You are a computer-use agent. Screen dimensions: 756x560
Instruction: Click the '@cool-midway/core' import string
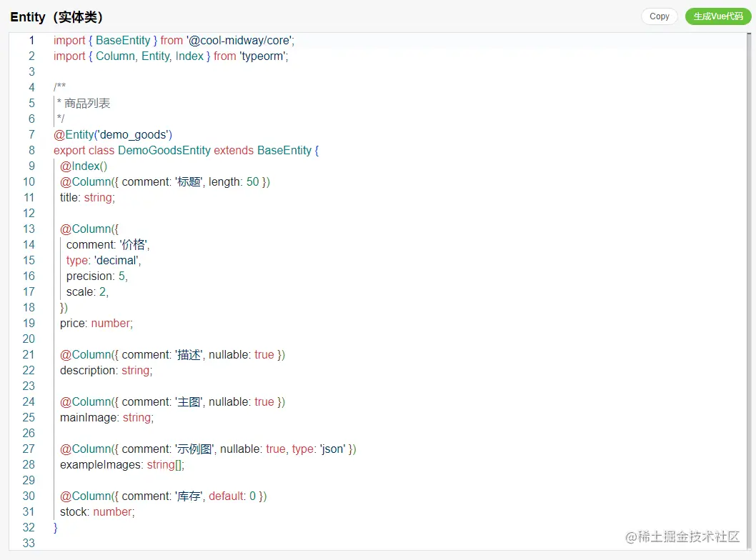coord(240,41)
